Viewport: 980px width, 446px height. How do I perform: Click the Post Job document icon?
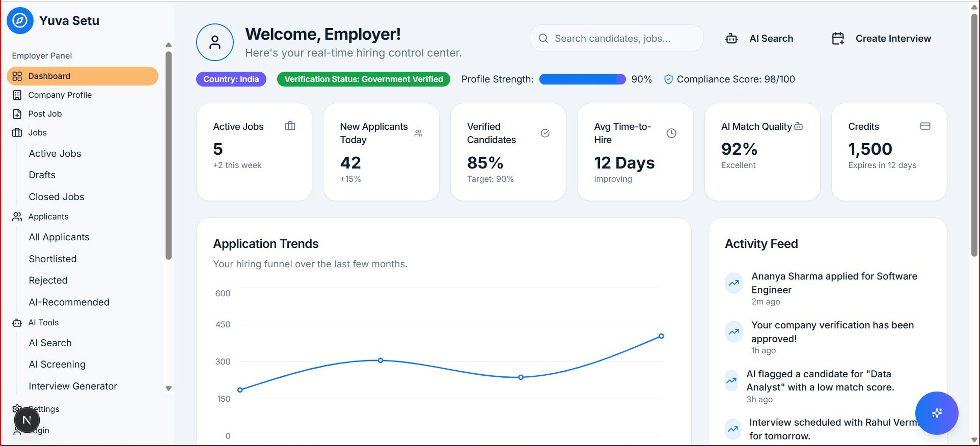click(x=17, y=113)
